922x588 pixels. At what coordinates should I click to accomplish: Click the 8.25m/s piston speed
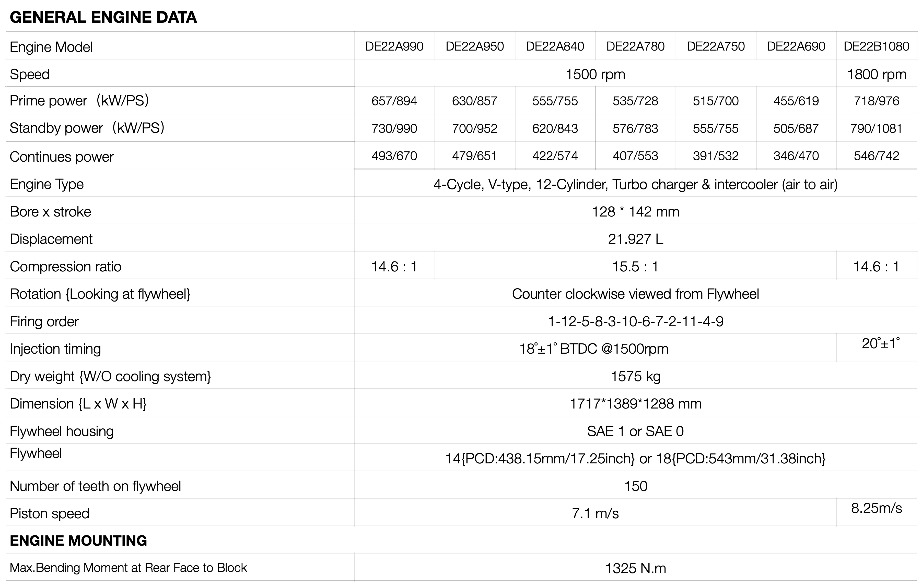point(877,508)
